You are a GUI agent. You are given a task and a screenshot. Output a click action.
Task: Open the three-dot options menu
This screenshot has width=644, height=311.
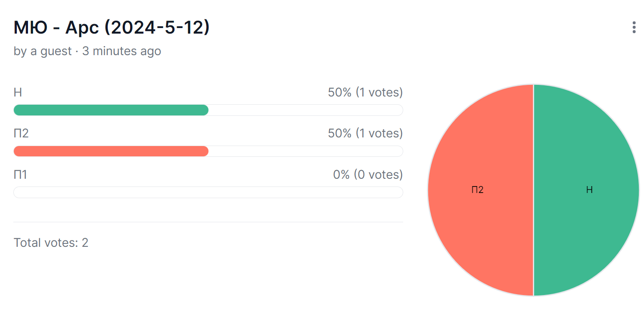pyautogui.click(x=634, y=27)
